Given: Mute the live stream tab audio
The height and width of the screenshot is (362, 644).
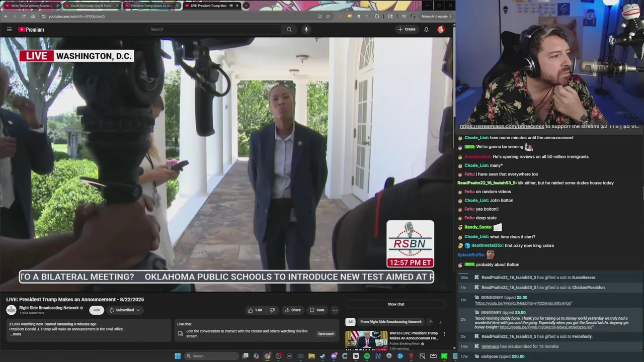Looking at the screenshot, I should [231, 6].
